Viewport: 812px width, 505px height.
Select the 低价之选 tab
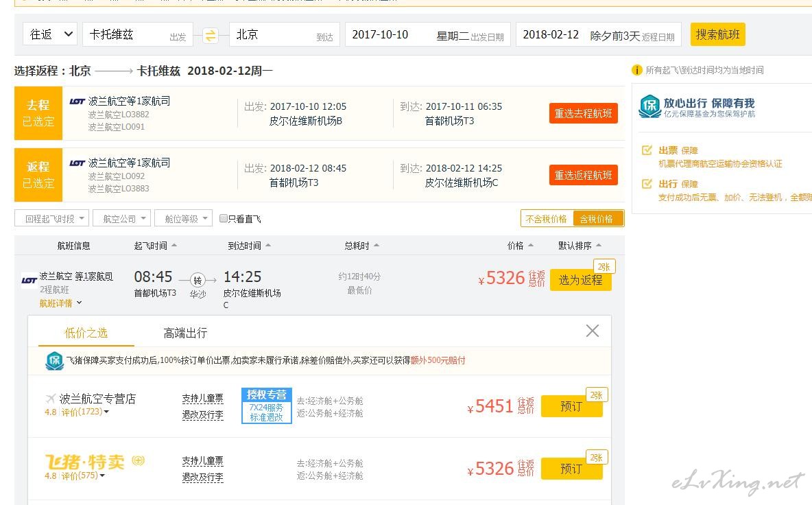tap(86, 333)
